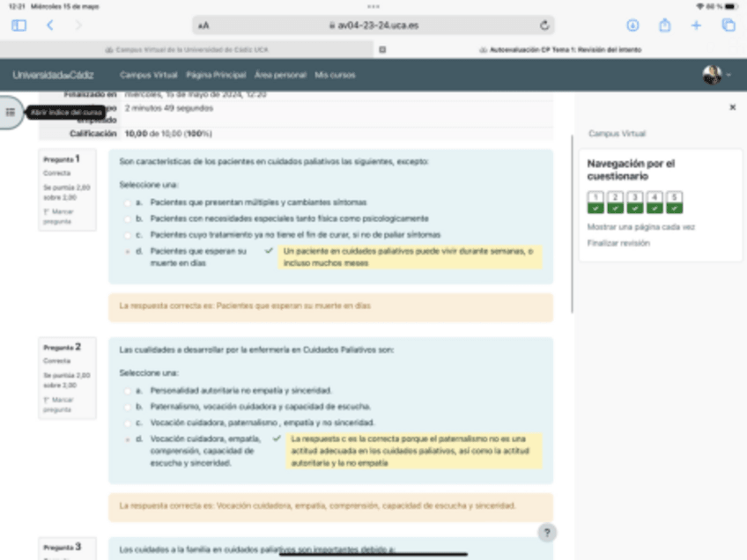The height and width of the screenshot is (560, 747).
Task: Open Página Principal menu item
Action: [216, 75]
